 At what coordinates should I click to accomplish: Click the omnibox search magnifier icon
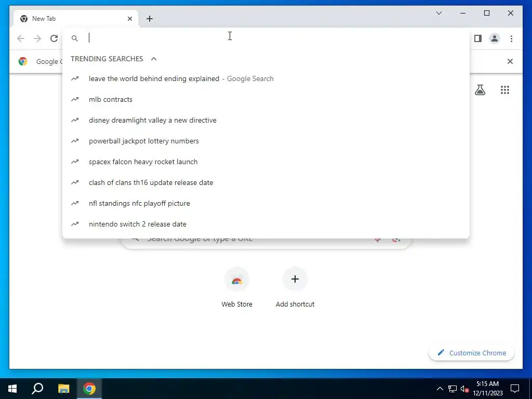click(x=75, y=38)
